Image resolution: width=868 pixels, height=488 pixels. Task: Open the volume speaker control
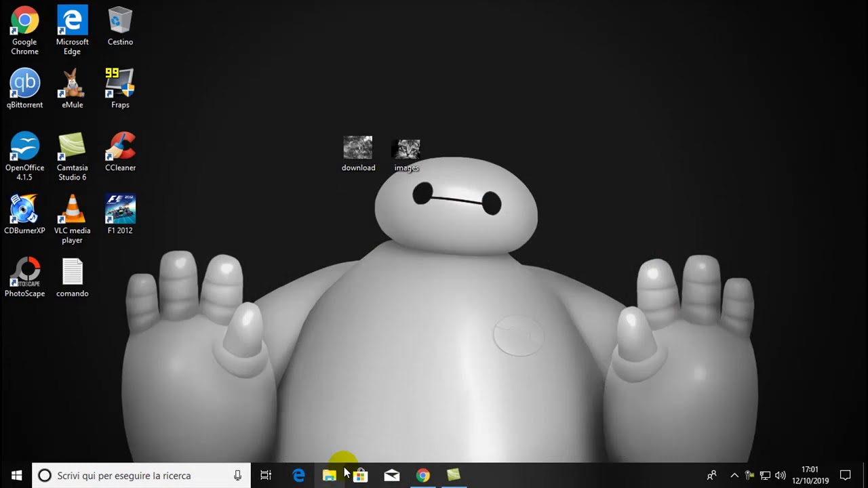(x=781, y=475)
